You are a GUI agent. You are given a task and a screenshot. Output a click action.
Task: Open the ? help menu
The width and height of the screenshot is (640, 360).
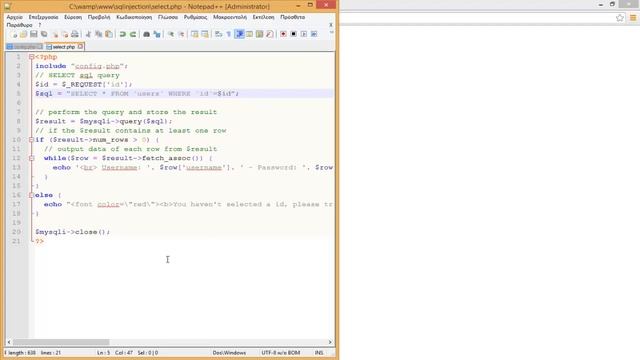point(40,25)
